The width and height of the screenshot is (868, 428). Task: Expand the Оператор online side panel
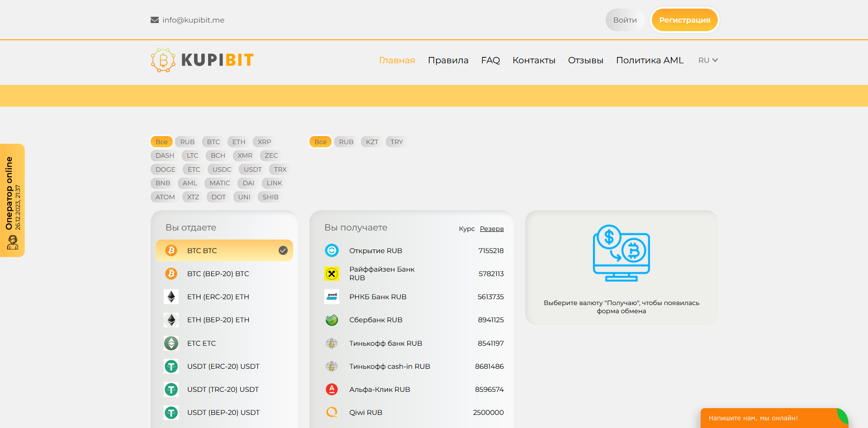[x=13, y=200]
